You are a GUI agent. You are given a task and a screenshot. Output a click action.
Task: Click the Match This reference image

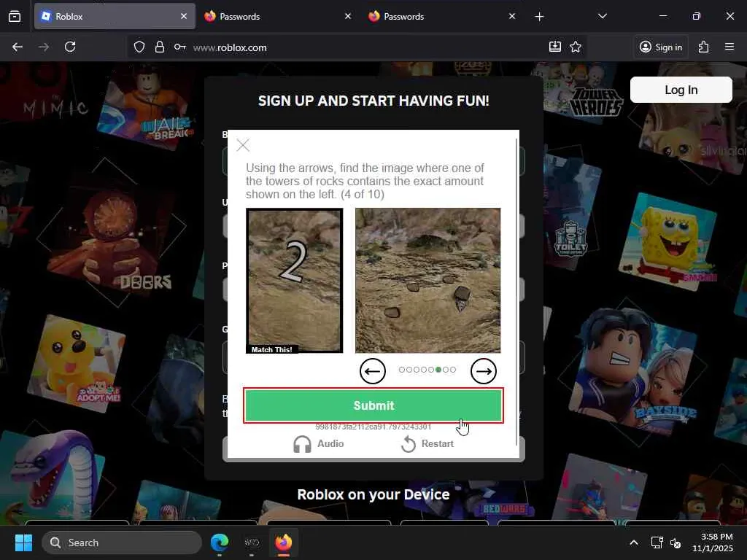click(295, 281)
